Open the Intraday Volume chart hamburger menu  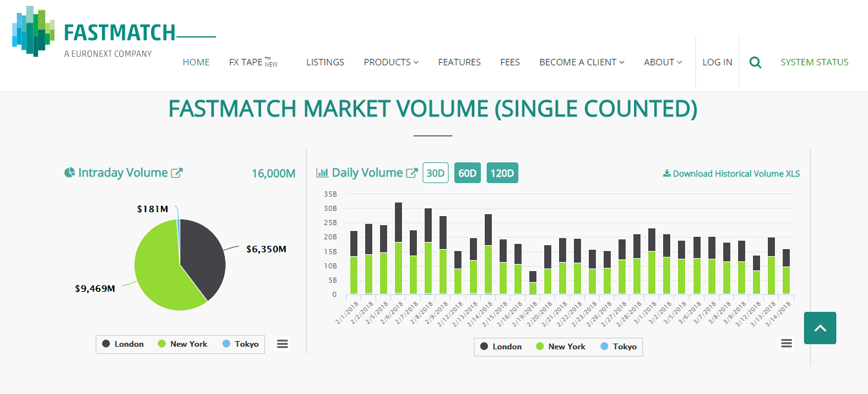pos(282,344)
